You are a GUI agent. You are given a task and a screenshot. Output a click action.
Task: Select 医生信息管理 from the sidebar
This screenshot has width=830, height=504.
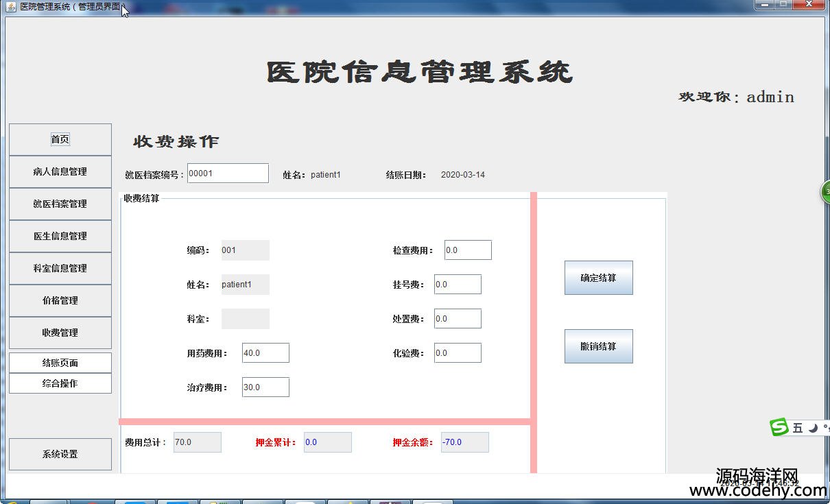coord(60,236)
